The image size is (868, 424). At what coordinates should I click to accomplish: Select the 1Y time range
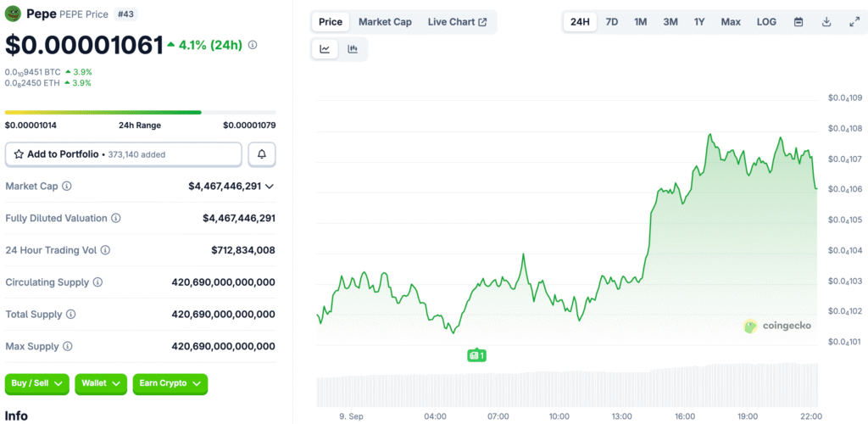click(699, 22)
